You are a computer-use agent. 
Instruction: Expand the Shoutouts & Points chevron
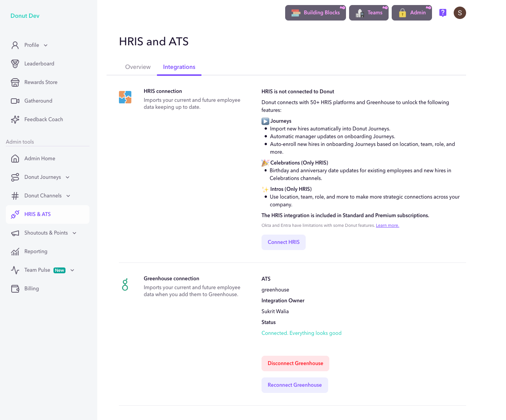[x=74, y=233]
